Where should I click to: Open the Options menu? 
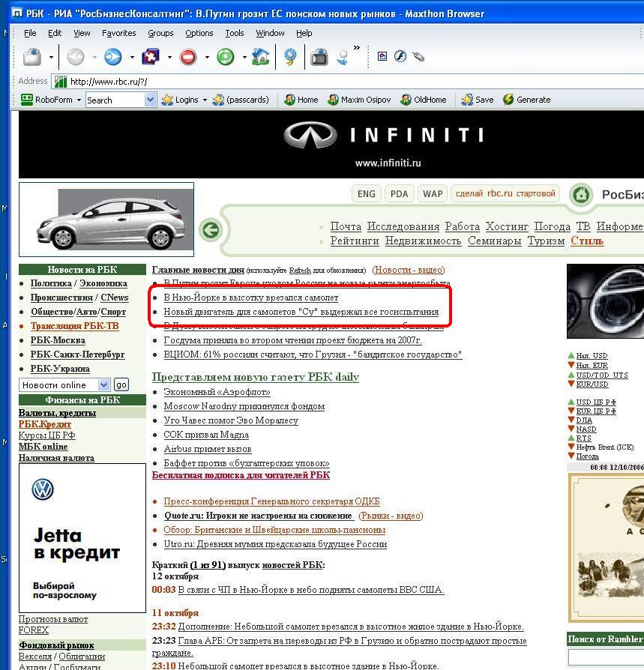coord(199,33)
